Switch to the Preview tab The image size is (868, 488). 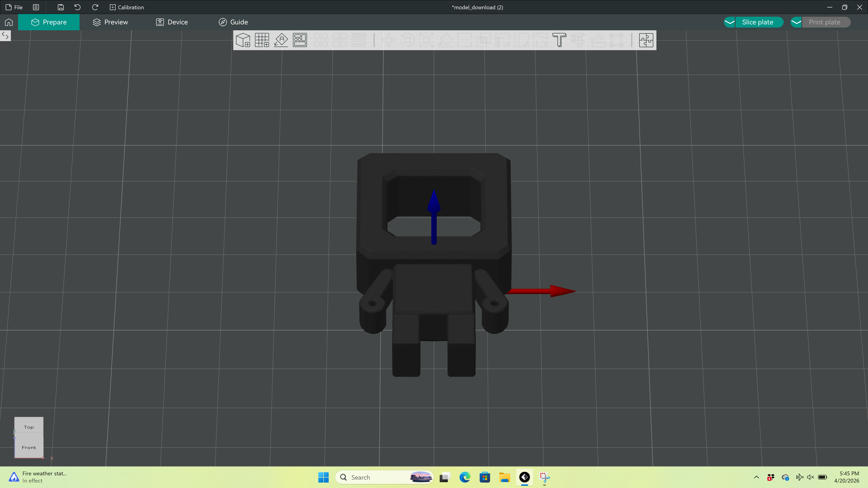point(110,22)
